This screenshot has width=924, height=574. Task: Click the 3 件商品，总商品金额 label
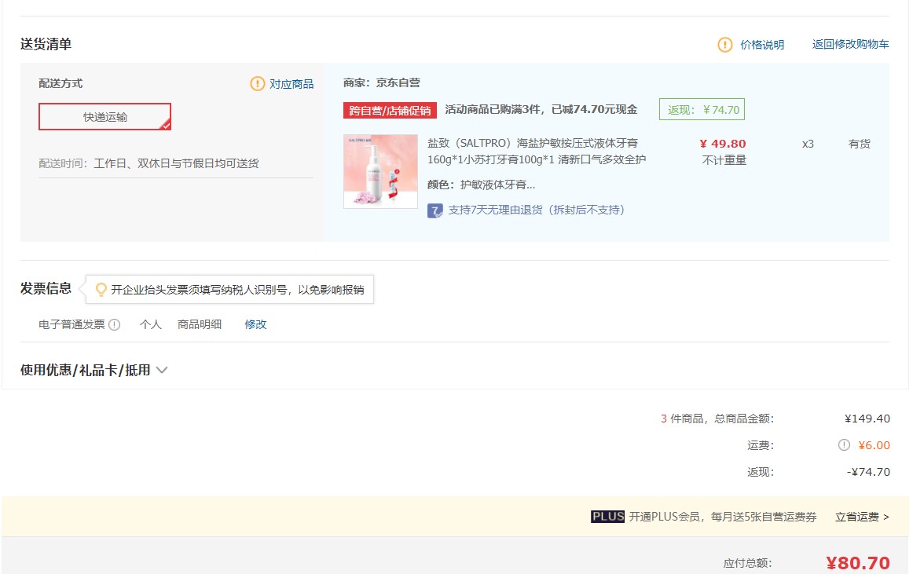pos(717,419)
